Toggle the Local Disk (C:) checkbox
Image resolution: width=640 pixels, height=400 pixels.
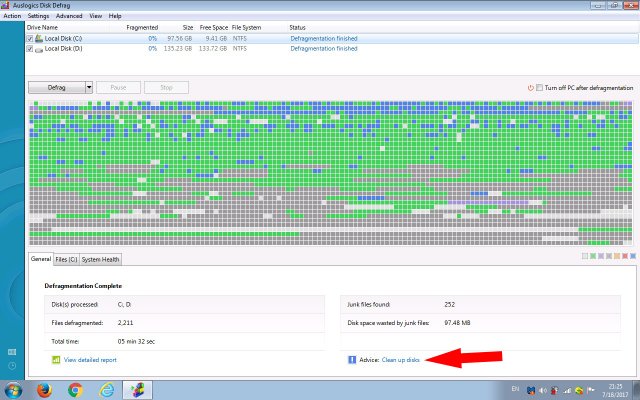pyautogui.click(x=30, y=38)
